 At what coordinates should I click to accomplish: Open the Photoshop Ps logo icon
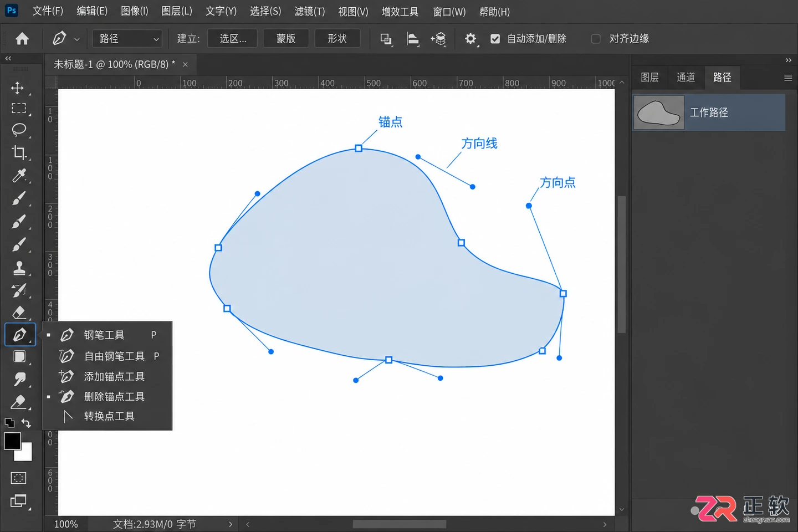[x=11, y=11]
